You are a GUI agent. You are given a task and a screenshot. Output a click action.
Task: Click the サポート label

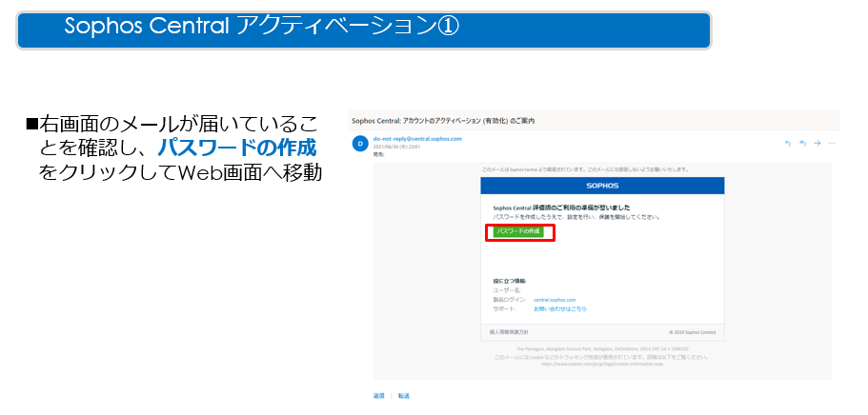504,308
